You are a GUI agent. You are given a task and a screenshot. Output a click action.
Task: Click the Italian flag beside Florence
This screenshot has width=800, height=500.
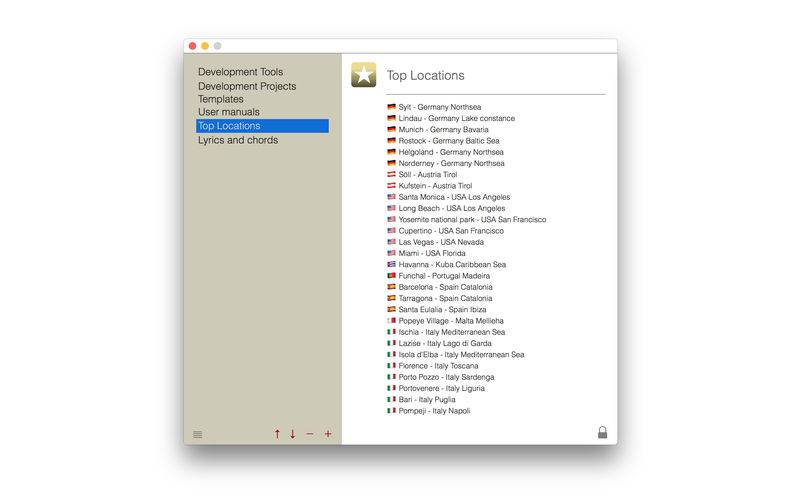pyautogui.click(x=391, y=365)
